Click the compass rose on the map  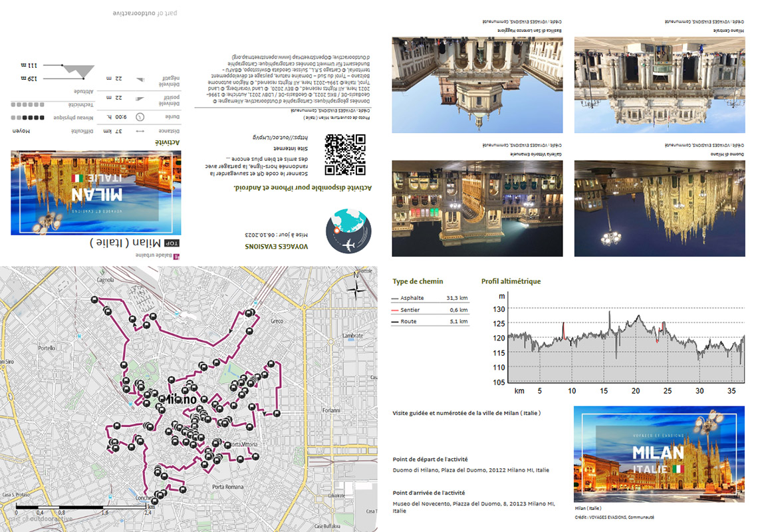[x=356, y=289]
